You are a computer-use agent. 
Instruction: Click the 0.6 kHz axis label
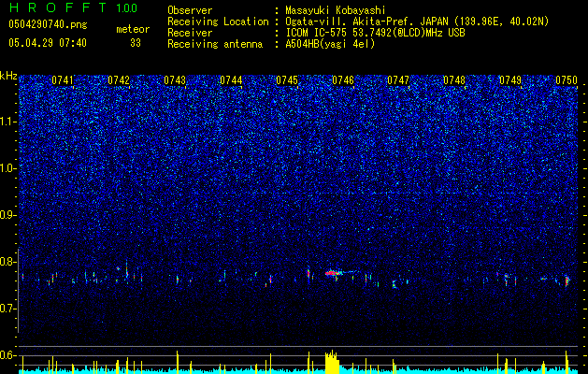tap(7, 355)
